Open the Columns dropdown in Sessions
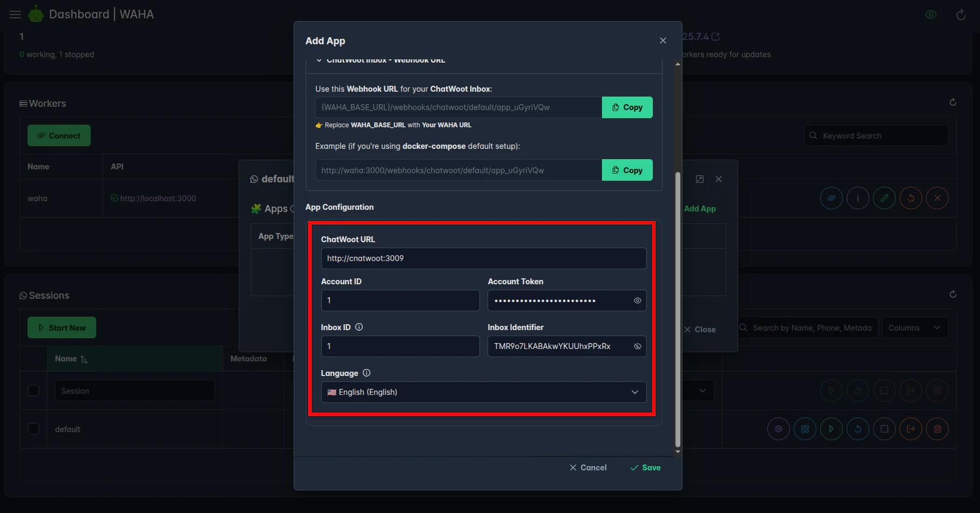The image size is (980, 513). [x=915, y=327]
